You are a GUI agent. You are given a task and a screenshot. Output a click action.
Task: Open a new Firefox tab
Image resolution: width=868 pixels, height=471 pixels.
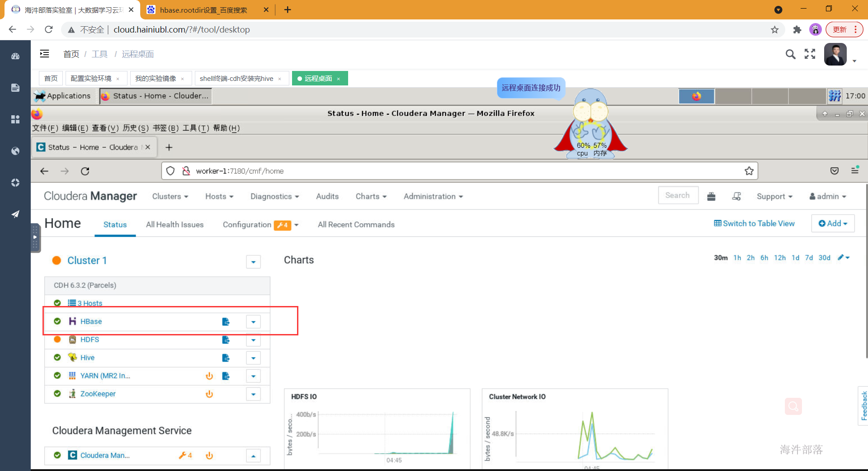[169, 147]
